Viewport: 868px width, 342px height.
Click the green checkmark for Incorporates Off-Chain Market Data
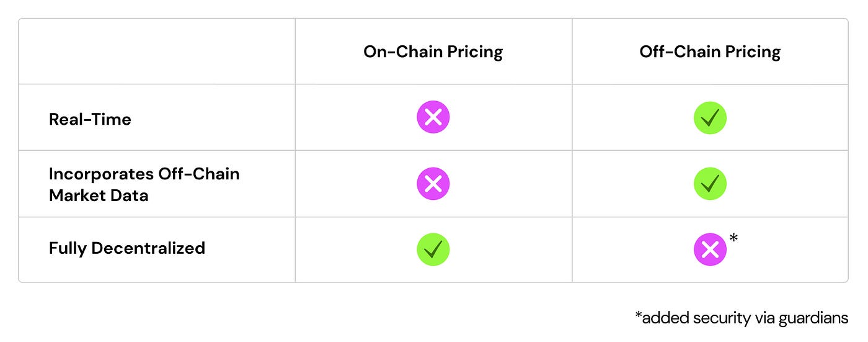click(x=709, y=184)
